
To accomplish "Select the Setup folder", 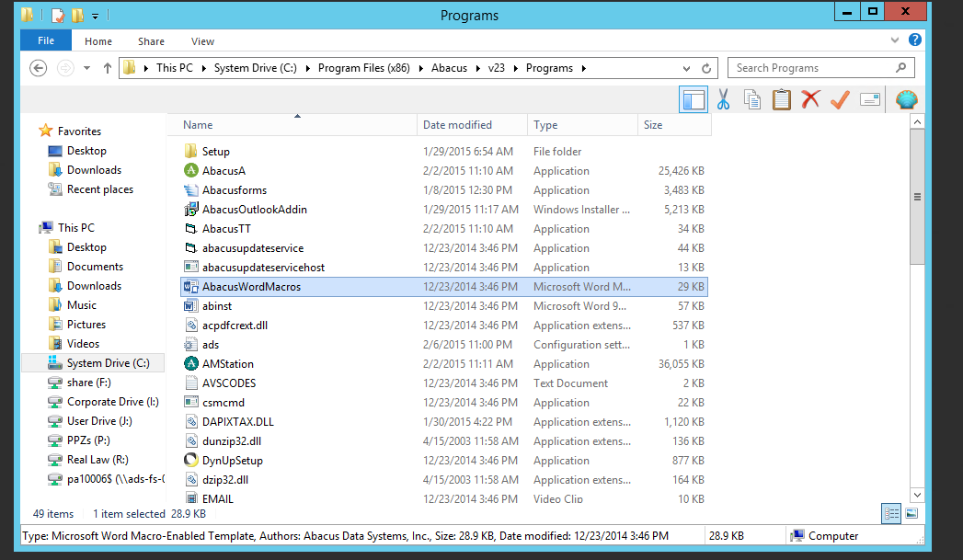I will [x=444, y=151].
